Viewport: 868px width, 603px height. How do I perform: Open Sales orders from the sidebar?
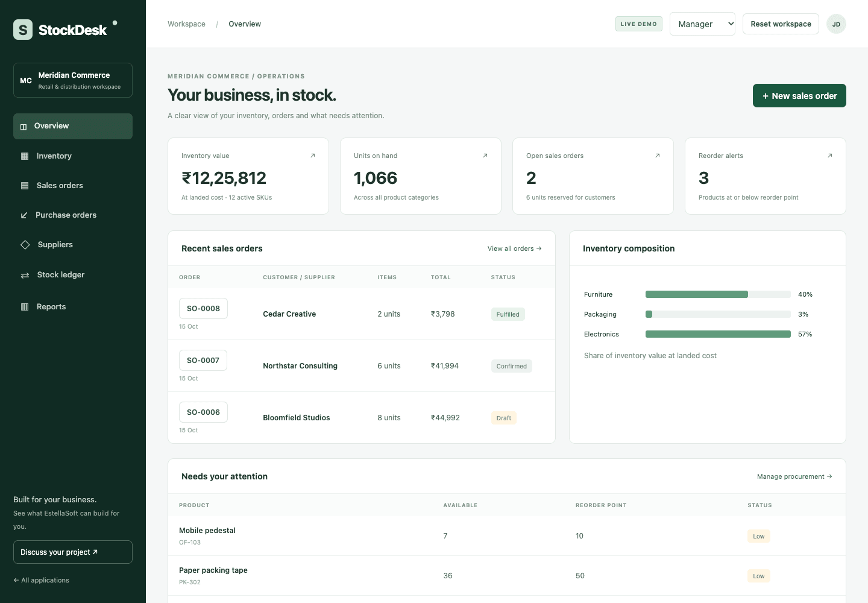(73, 186)
